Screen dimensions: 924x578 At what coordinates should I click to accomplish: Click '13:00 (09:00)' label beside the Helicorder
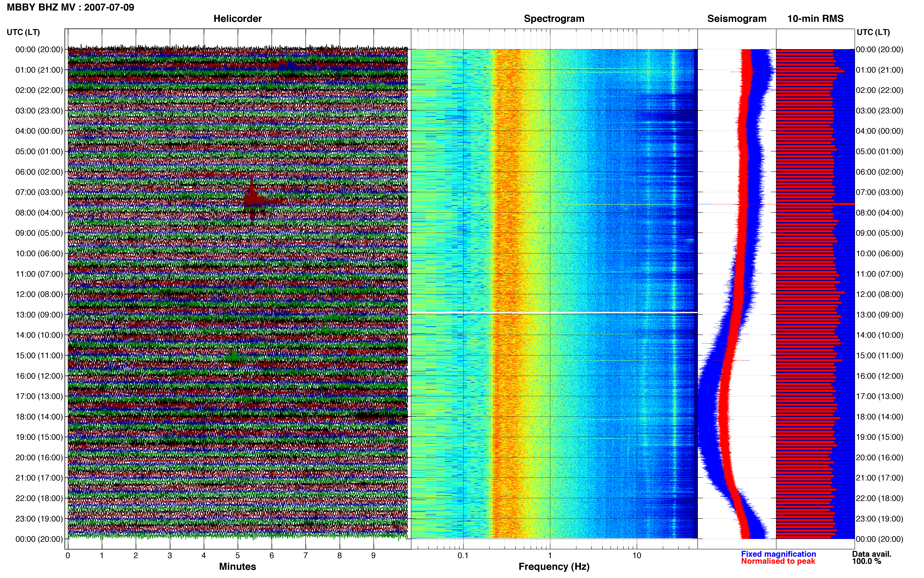(x=39, y=315)
